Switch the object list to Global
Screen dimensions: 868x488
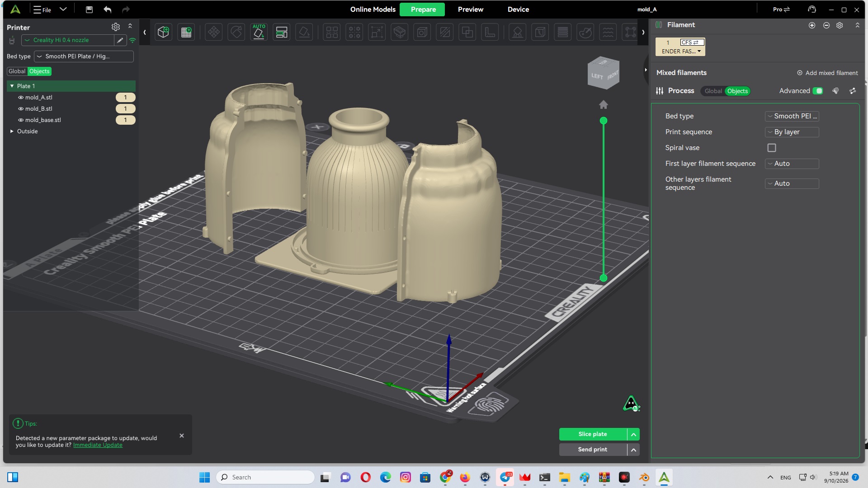(17, 71)
